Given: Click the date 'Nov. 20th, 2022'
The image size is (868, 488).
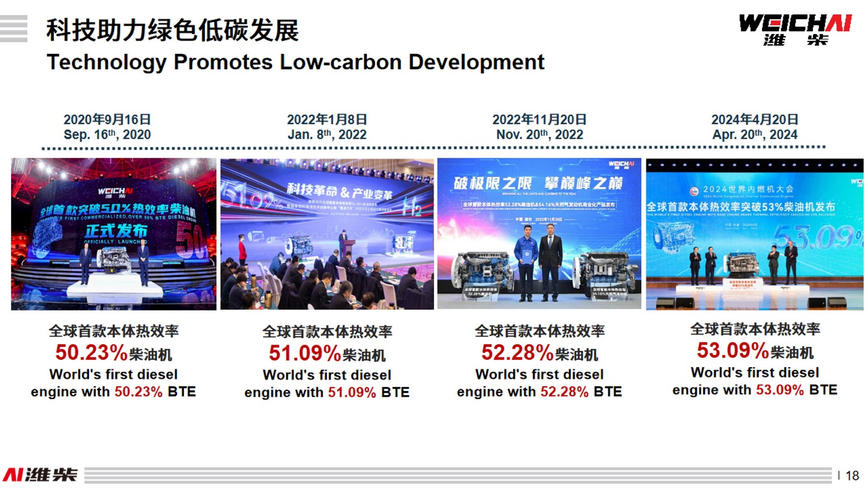Looking at the screenshot, I should point(539,135).
